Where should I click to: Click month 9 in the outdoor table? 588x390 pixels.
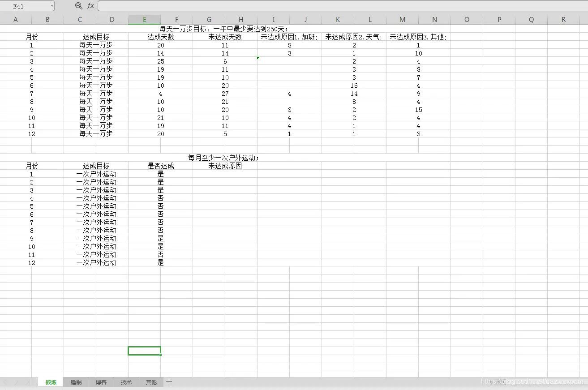tap(32, 239)
